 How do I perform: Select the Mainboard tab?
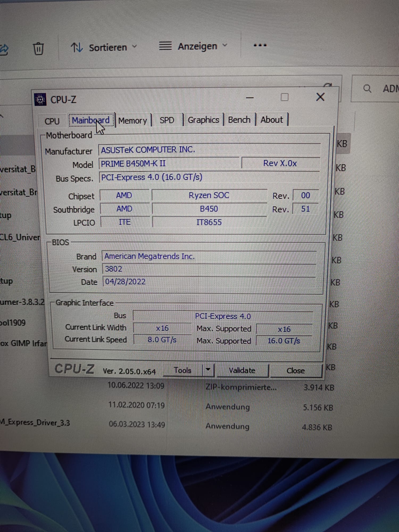point(91,120)
